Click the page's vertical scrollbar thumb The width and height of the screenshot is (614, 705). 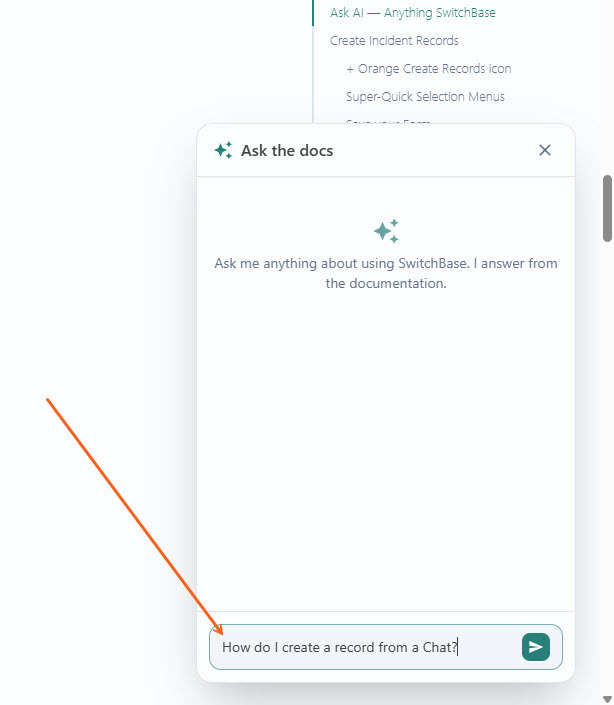607,209
